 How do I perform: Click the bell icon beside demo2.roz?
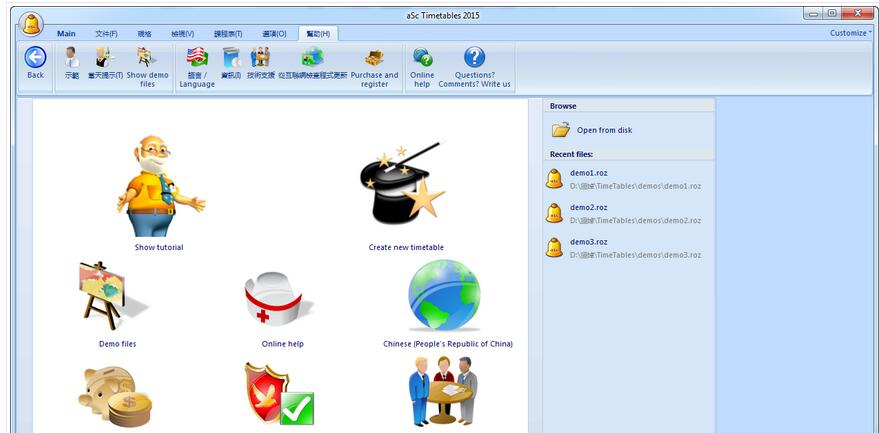tap(554, 213)
